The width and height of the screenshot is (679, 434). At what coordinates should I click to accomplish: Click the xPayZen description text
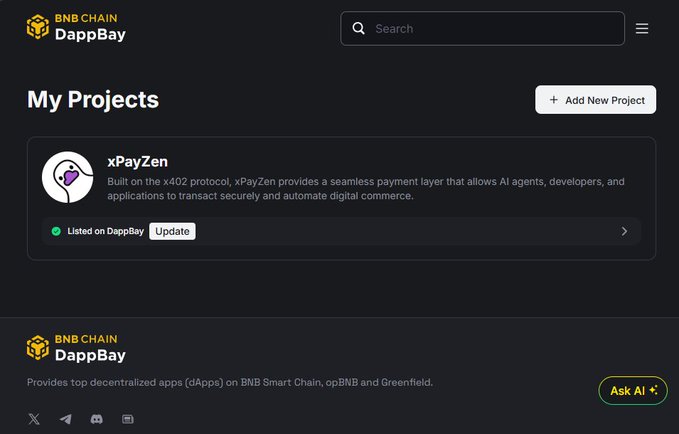tap(366, 188)
